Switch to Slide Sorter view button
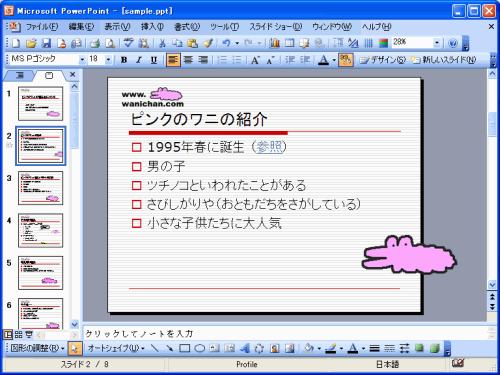Viewport: 500px width, 375px height. 19,334
